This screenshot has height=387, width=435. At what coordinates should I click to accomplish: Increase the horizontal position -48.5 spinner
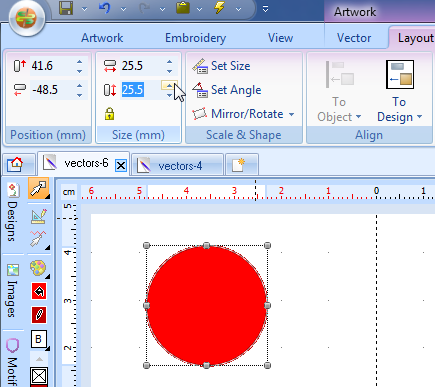click(79, 86)
